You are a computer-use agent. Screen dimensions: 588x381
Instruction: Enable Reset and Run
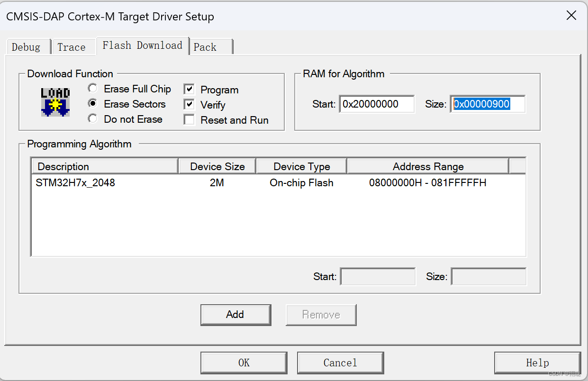pos(189,119)
